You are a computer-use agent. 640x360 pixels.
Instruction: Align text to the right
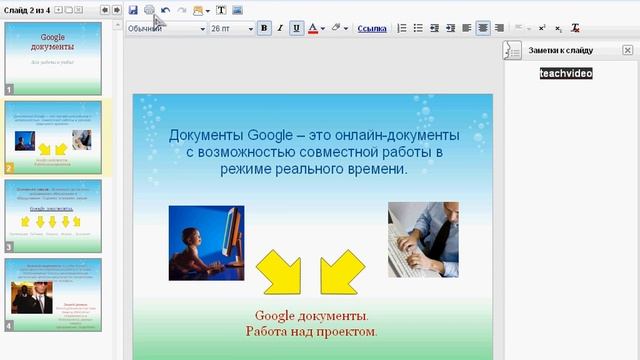pos(499,28)
